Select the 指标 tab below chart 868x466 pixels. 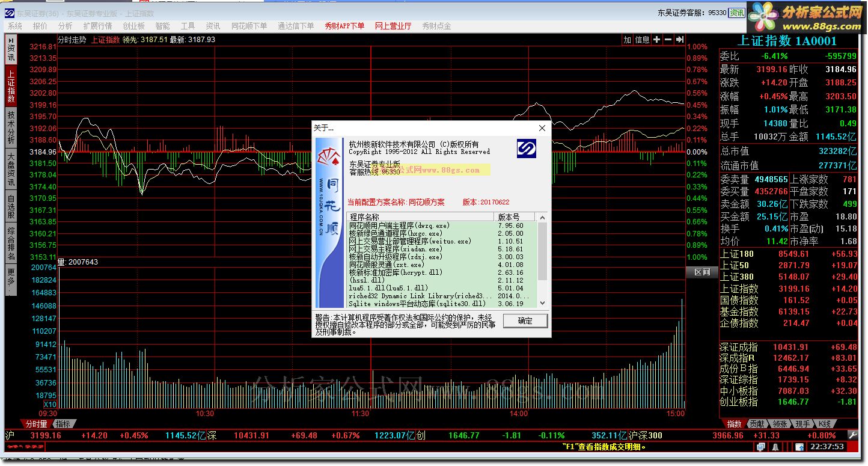pyautogui.click(x=63, y=424)
